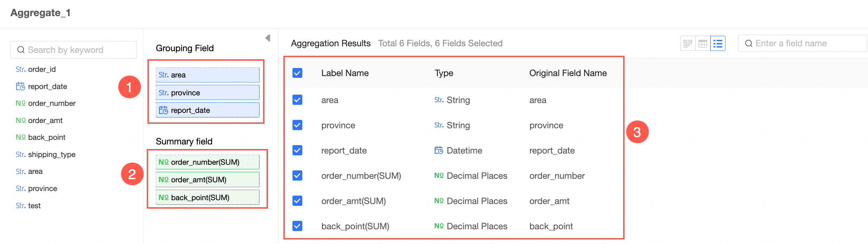Viewport: 868px width, 244px height.
Task: Click the calendar icon beside report_date in field list
Action: point(20,86)
